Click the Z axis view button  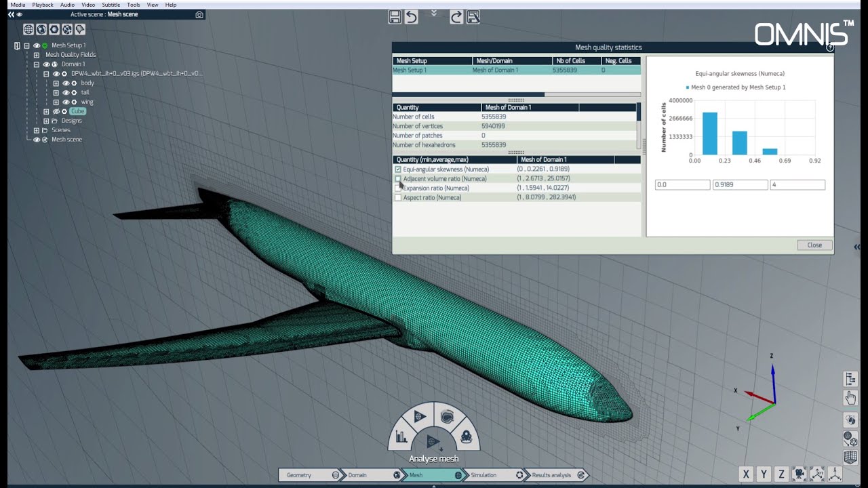point(782,474)
